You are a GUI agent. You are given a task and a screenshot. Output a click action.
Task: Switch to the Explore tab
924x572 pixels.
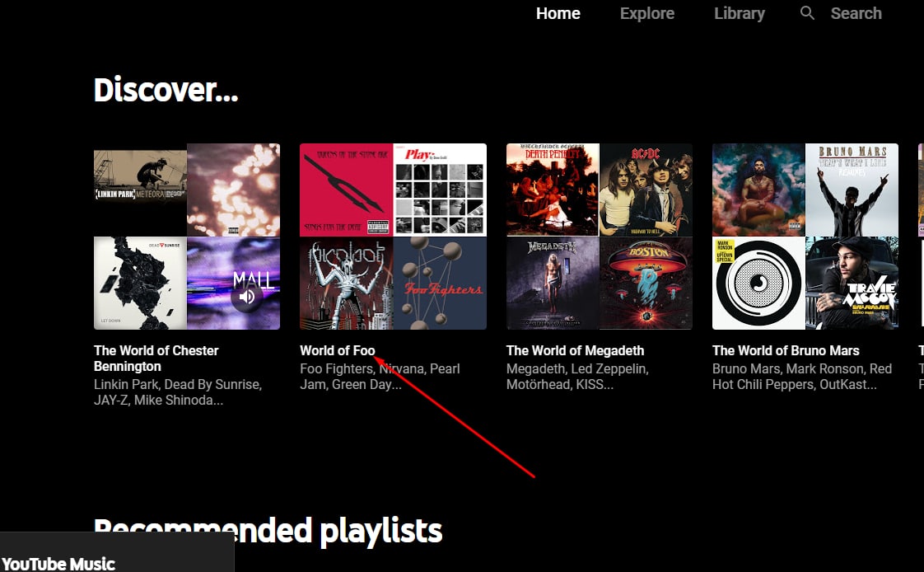647,13
